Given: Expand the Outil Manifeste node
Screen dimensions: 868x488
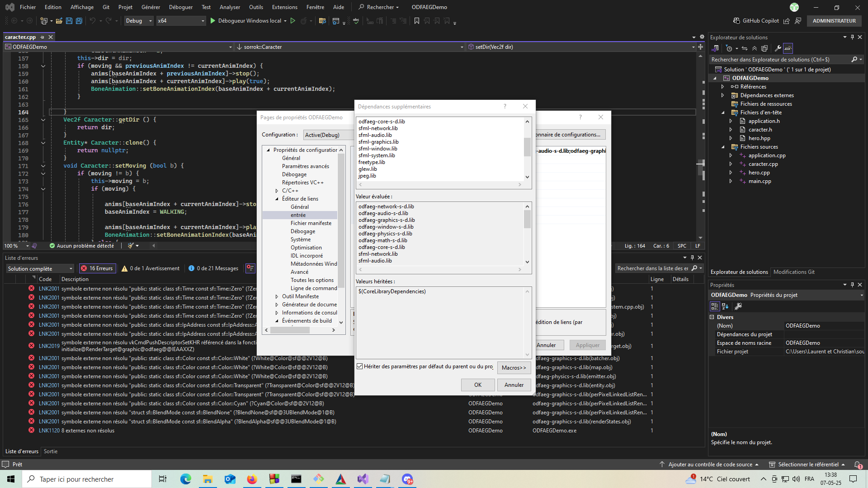Looking at the screenshot, I should [277, 296].
